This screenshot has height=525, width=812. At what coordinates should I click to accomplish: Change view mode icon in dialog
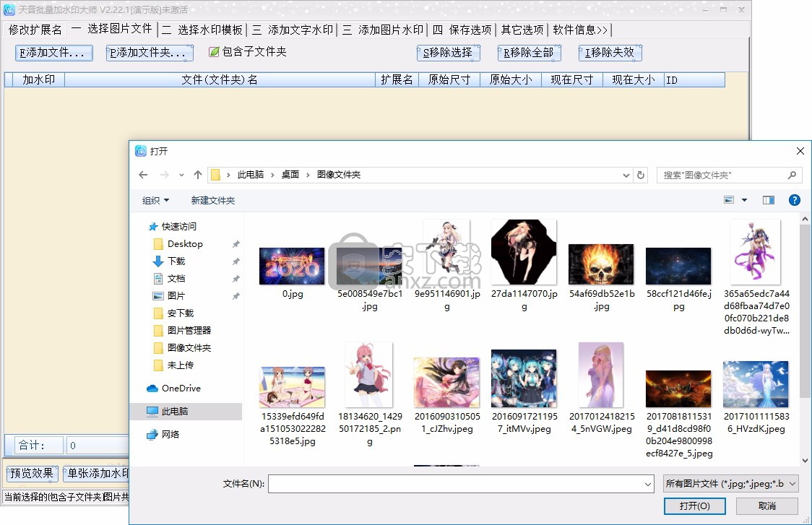click(729, 200)
